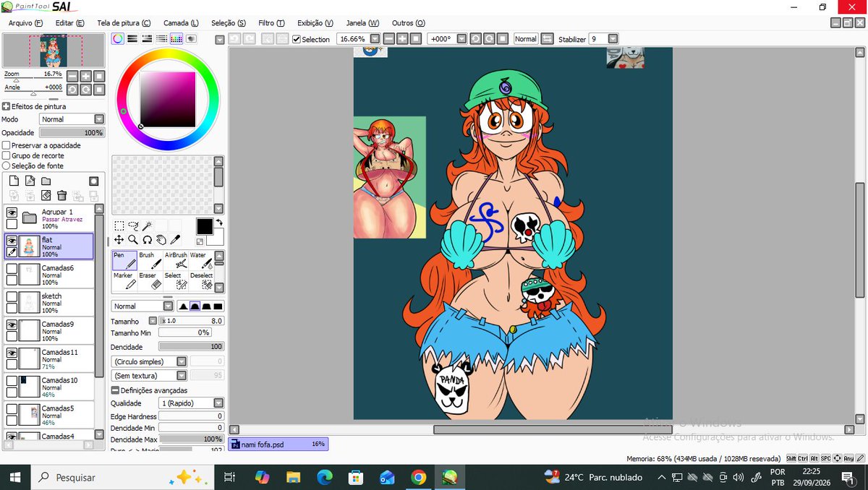Activate the hand pan tool
The height and width of the screenshot is (490, 868).
click(x=161, y=239)
